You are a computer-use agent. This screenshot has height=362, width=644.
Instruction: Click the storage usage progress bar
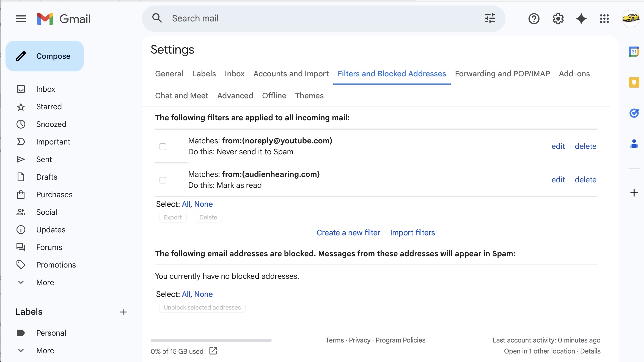point(211,340)
